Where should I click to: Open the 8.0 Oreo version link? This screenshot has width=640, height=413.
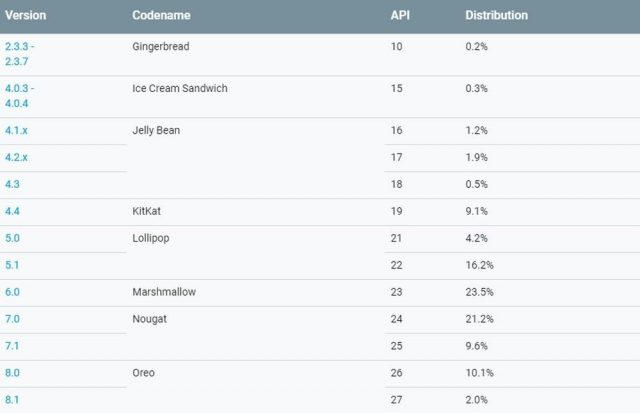pos(11,374)
